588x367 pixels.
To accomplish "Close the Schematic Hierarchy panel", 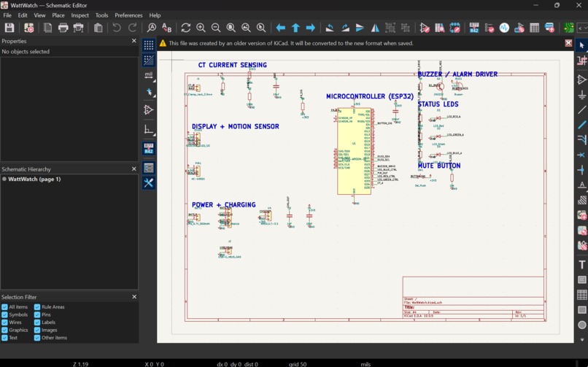I will pos(134,169).
